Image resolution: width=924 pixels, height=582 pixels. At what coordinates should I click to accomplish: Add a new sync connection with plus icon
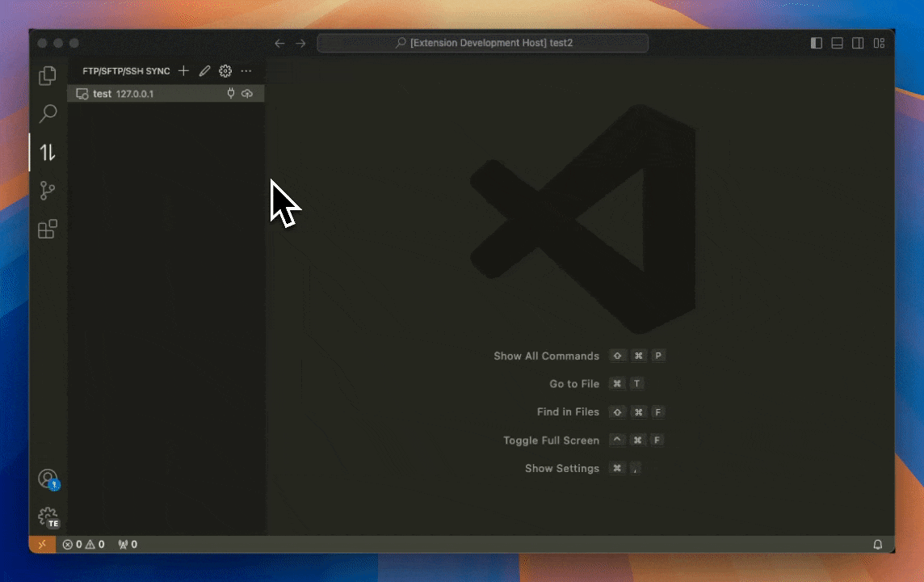tap(183, 71)
